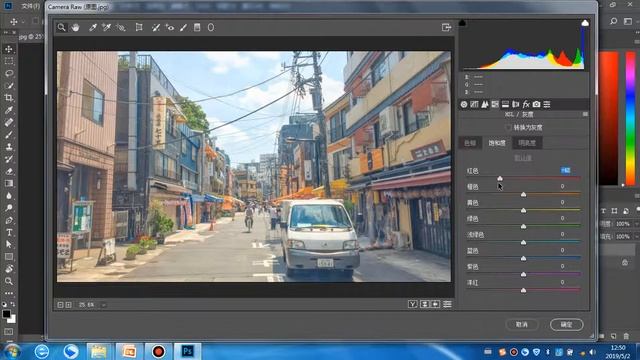This screenshot has width=640, height=360.
Task: Open the Lens Corrections panel icon
Action: tap(516, 104)
